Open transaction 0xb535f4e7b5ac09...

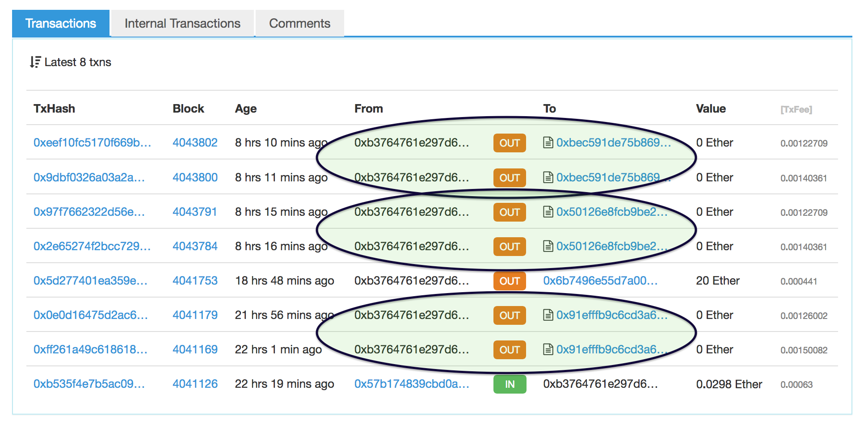pyautogui.click(x=89, y=384)
